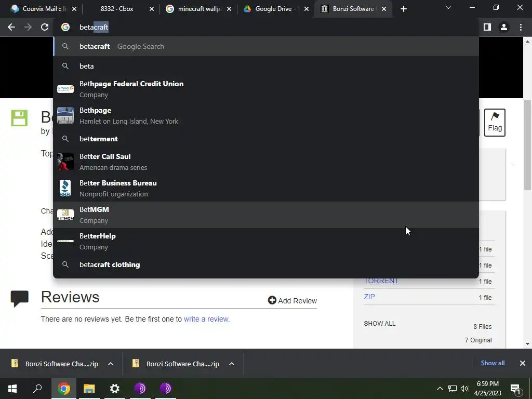Screen dimensions: 532x399
Task: Open the tab search chevron in title bar
Action: coord(448,7)
